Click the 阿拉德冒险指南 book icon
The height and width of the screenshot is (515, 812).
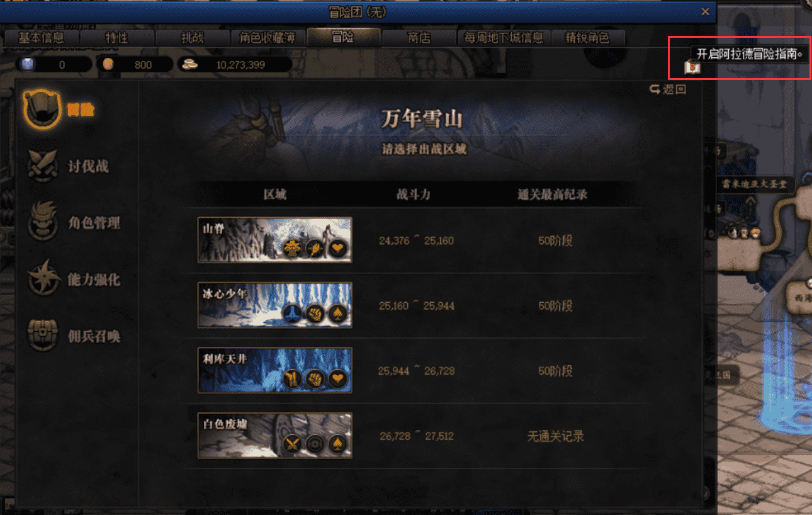[x=692, y=67]
